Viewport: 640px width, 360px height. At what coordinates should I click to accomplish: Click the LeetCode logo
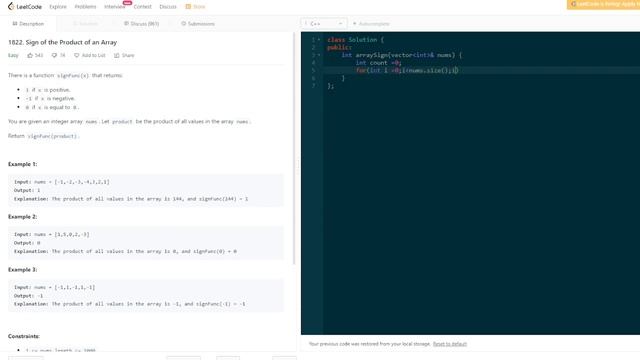24,7
